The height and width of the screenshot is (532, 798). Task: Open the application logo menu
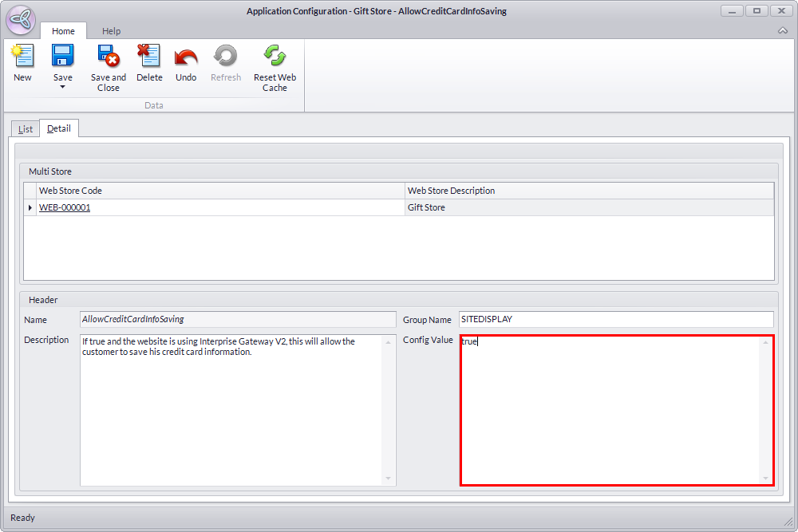click(21, 22)
